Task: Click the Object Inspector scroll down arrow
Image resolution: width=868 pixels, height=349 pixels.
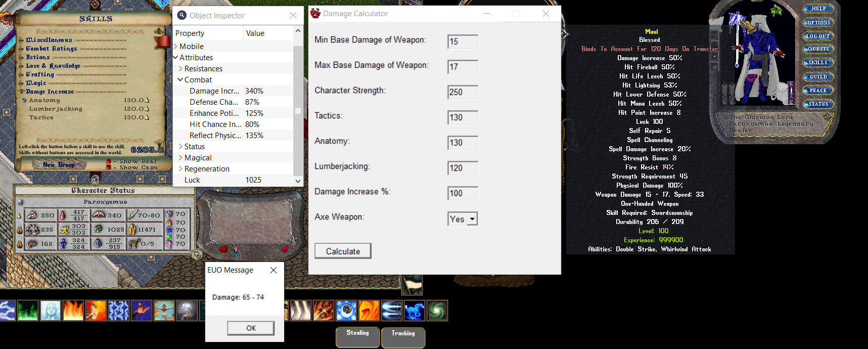Action: [x=298, y=181]
